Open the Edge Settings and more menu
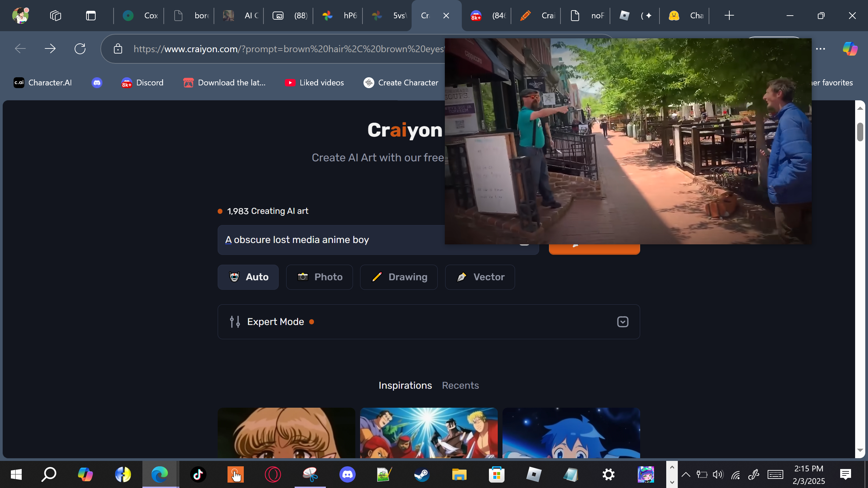The height and width of the screenshot is (488, 868). click(x=821, y=49)
